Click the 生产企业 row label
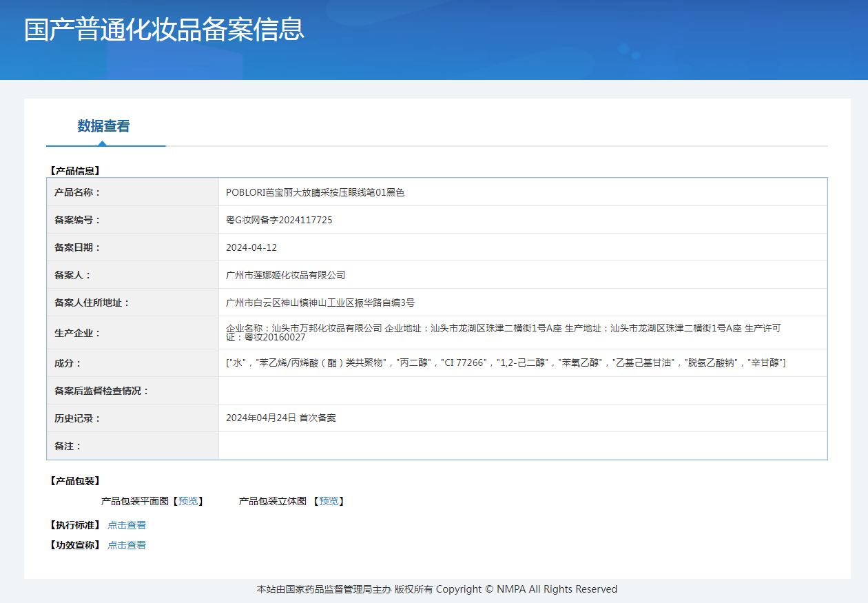This screenshot has height=603, width=868. pos(77,333)
